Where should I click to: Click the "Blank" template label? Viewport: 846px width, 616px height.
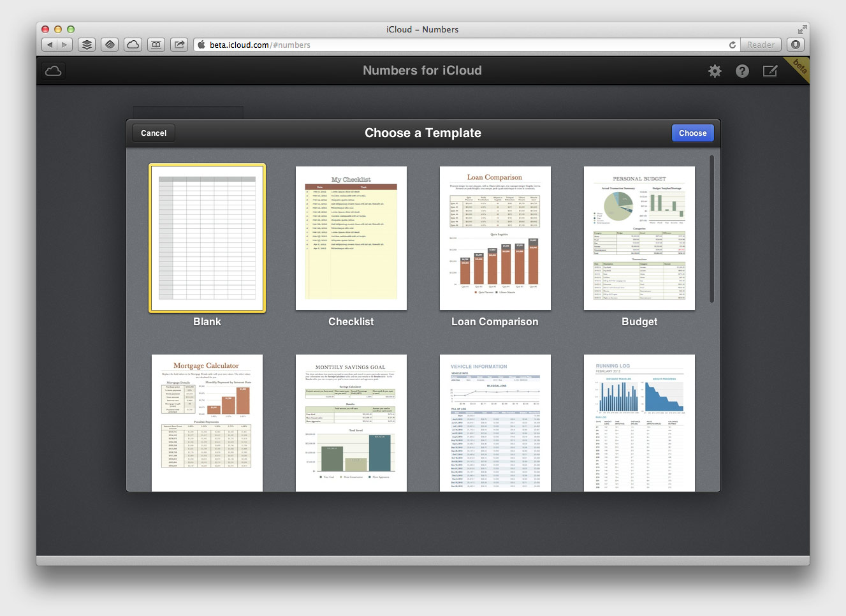(207, 322)
